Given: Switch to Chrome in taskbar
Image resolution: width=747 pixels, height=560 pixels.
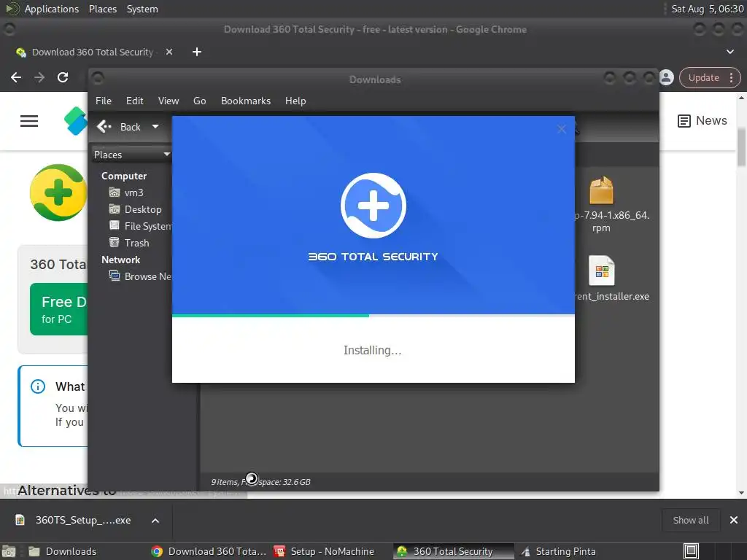Looking at the screenshot, I should (x=209, y=551).
